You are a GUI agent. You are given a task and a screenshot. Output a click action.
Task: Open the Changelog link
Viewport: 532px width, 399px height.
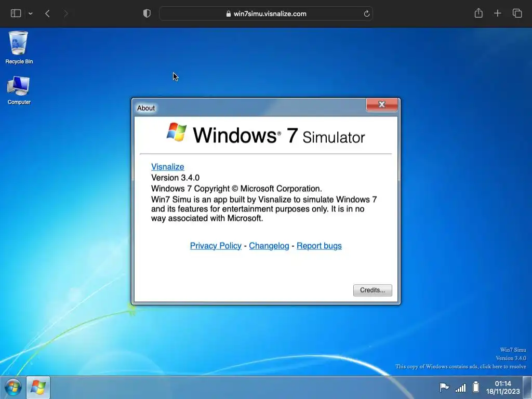point(269,246)
